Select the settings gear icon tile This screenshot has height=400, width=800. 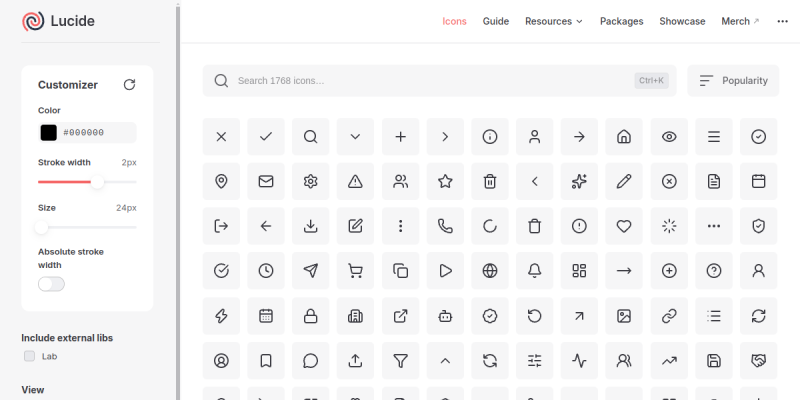[x=310, y=181]
